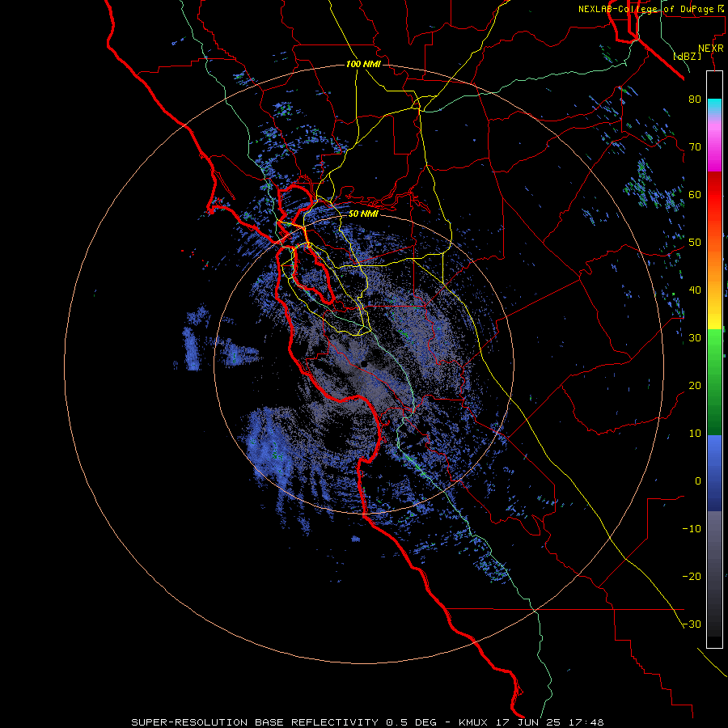Click the dark radar site center of the echoes
Screen dimensions: 728x728
pos(363,365)
